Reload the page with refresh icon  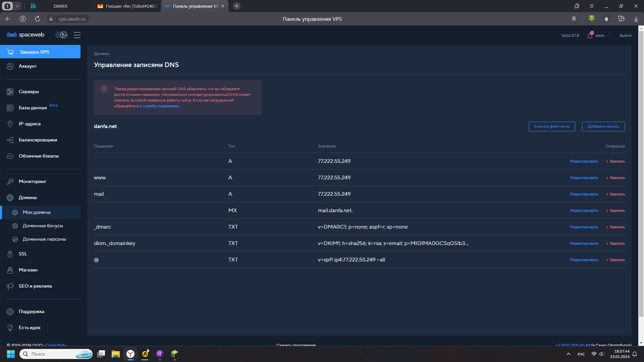(38, 19)
